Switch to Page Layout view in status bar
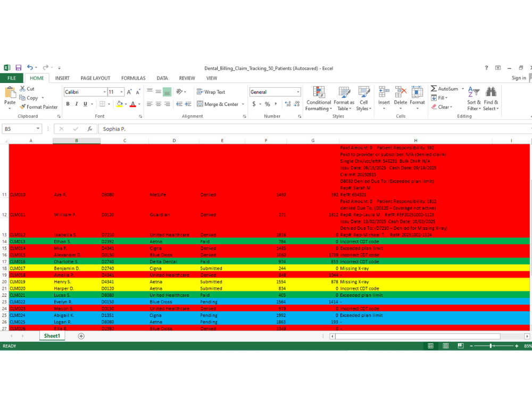This screenshot has width=532, height=399. pos(445,346)
